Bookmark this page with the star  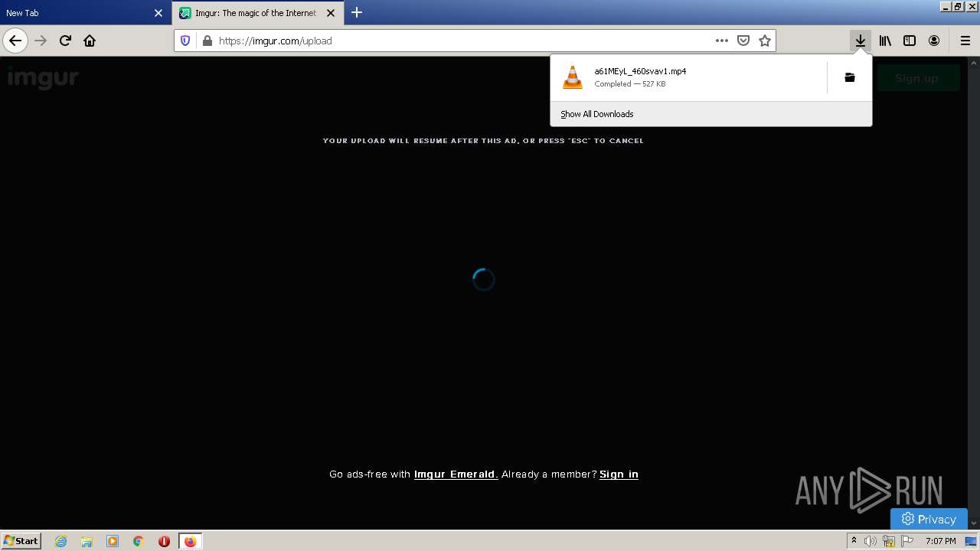(x=765, y=41)
